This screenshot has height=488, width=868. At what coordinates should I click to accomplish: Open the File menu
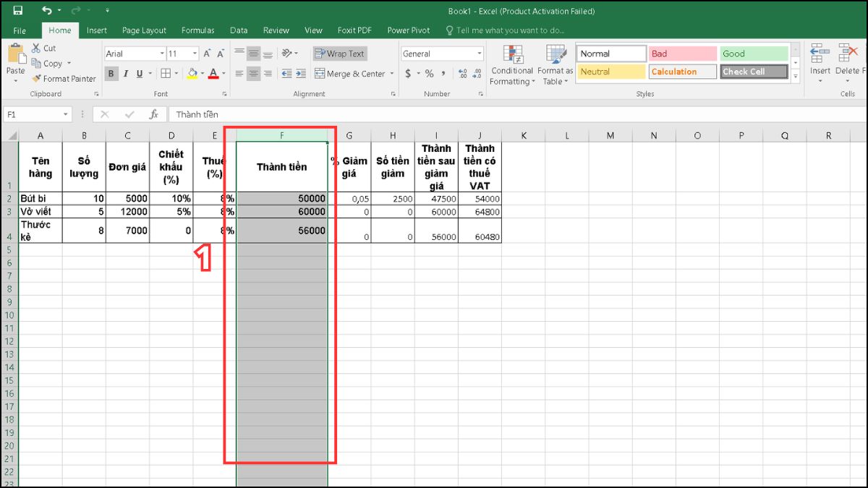click(x=19, y=30)
